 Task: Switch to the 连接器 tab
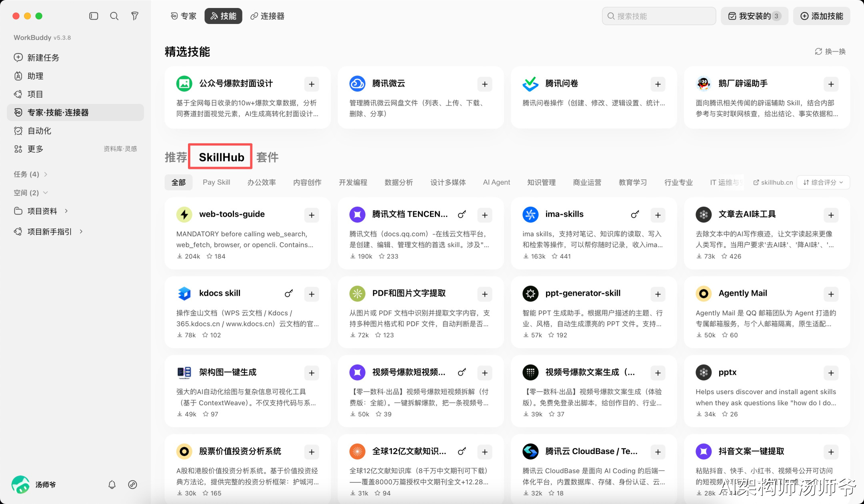(267, 16)
